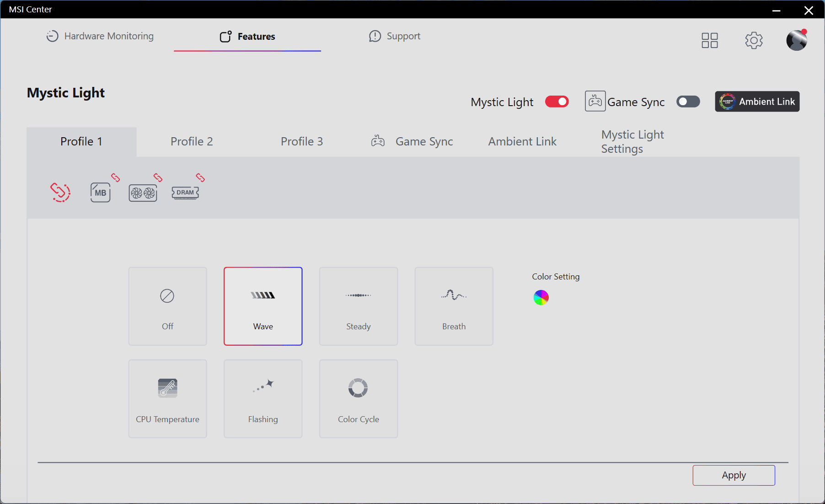Select the MB motherboard device icon
The height and width of the screenshot is (504, 825).
pyautogui.click(x=100, y=193)
